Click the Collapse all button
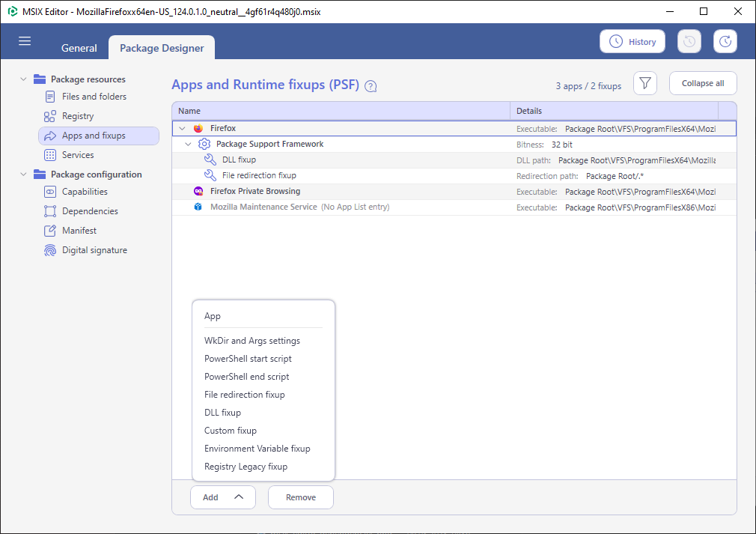Image resolution: width=756 pixels, height=534 pixels. coord(703,83)
